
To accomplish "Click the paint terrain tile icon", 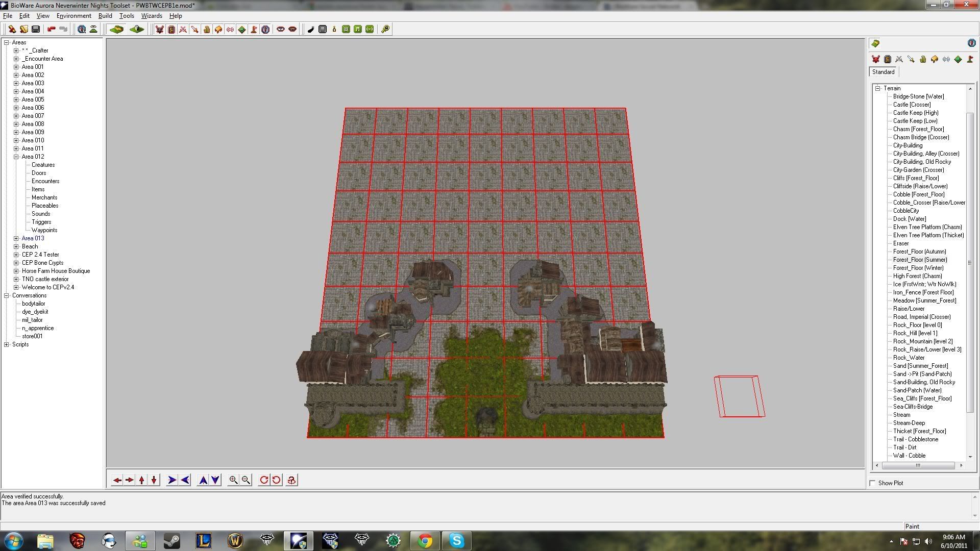I will [x=116, y=29].
